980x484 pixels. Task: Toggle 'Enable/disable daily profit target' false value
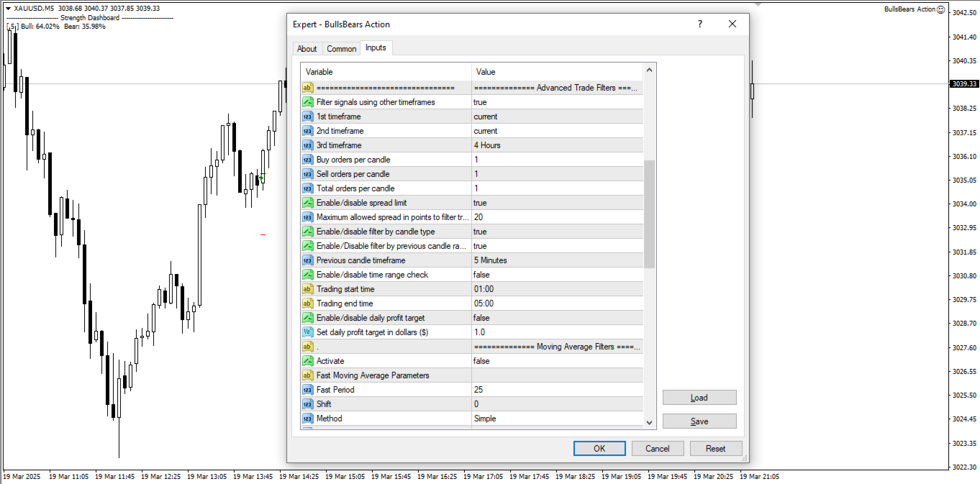(558, 318)
